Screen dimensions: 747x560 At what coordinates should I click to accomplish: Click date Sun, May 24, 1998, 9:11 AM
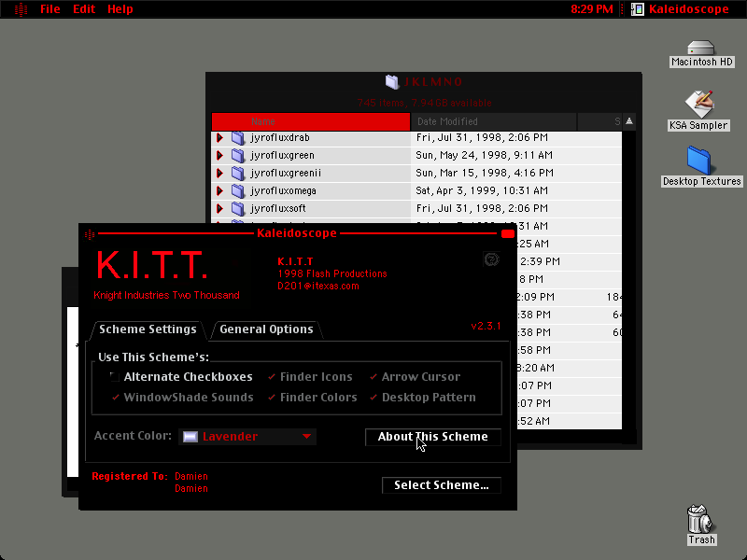click(484, 155)
